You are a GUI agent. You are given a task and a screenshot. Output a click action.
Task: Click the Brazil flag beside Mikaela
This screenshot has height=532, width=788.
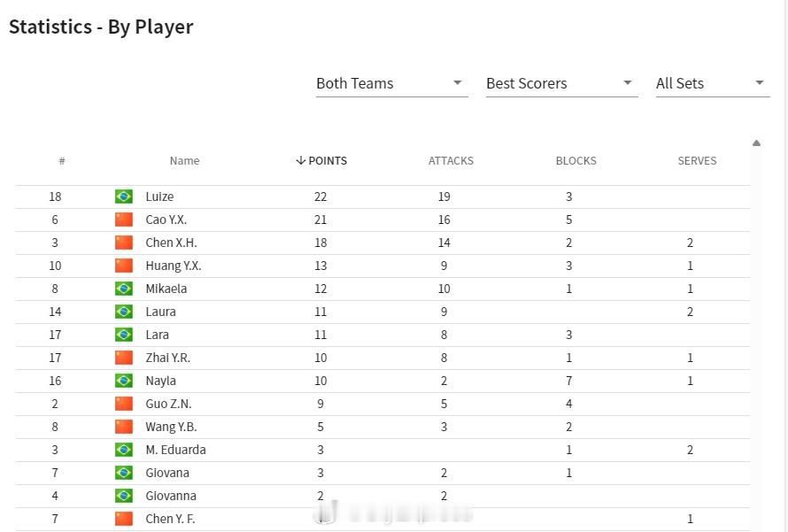click(124, 289)
